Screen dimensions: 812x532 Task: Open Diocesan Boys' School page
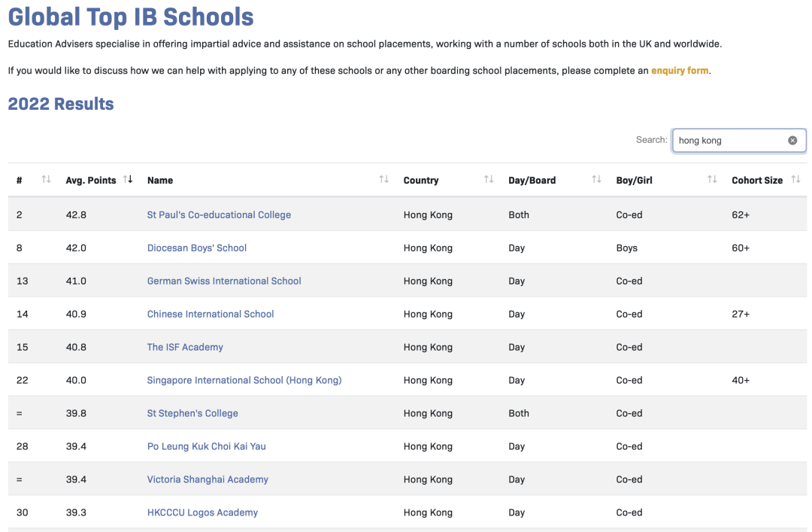(197, 248)
